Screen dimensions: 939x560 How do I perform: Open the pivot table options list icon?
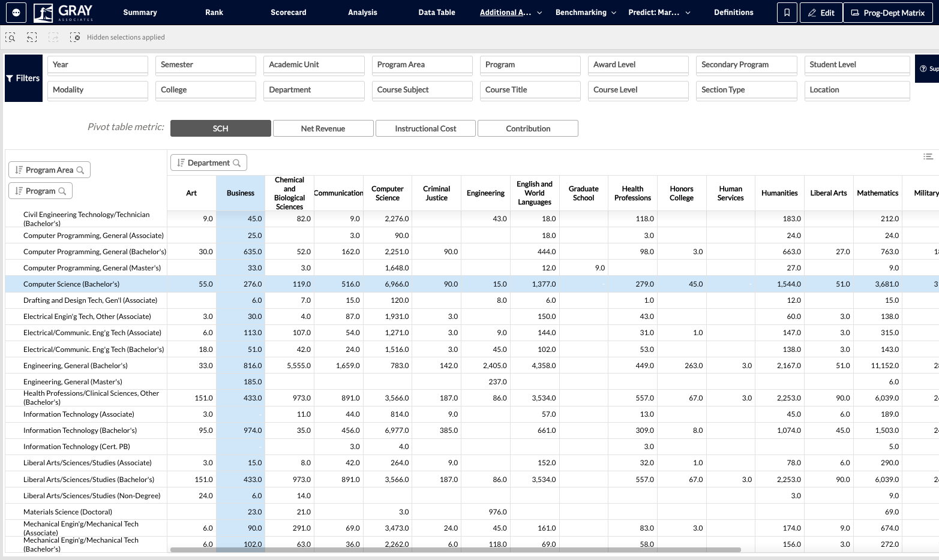928,156
